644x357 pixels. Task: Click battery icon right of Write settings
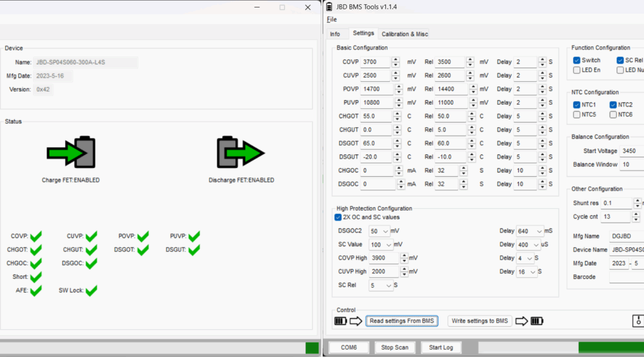[537, 321]
